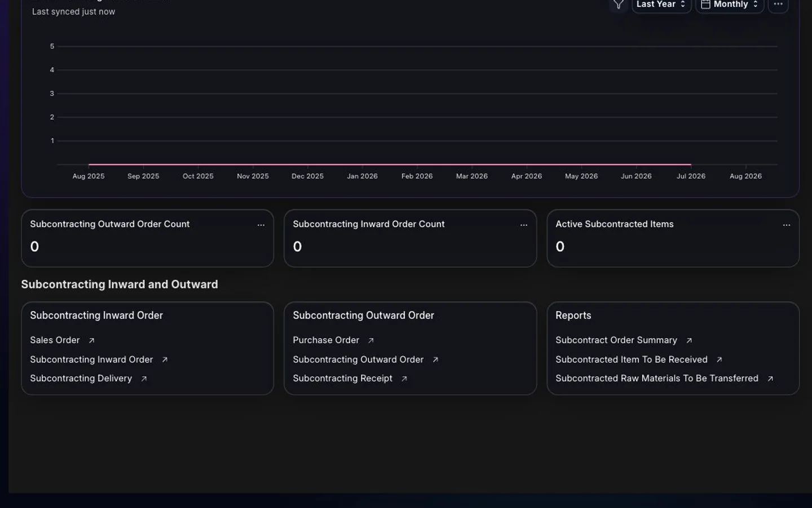The height and width of the screenshot is (508, 812).
Task: Open options menu on Subcontracting Outward Order Count card
Action: pyautogui.click(x=261, y=225)
